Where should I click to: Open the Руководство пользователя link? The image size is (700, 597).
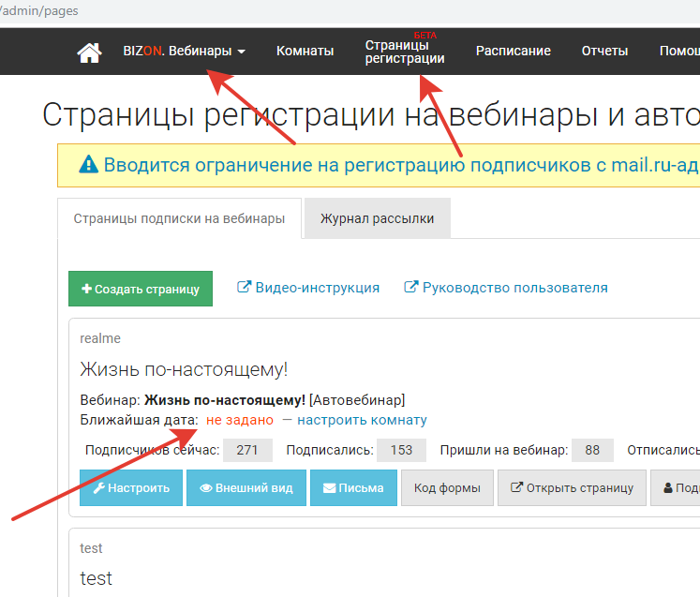tap(506, 288)
